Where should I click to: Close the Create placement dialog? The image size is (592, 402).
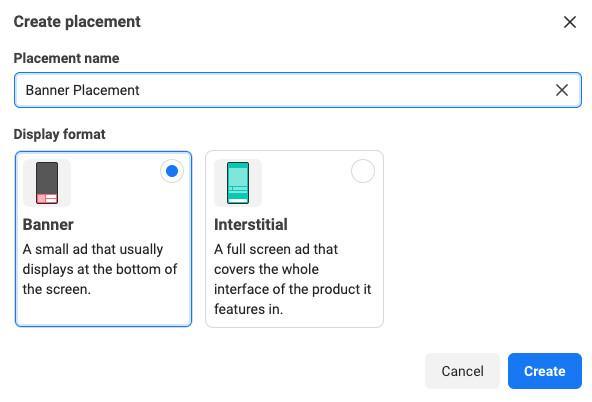coord(569,22)
